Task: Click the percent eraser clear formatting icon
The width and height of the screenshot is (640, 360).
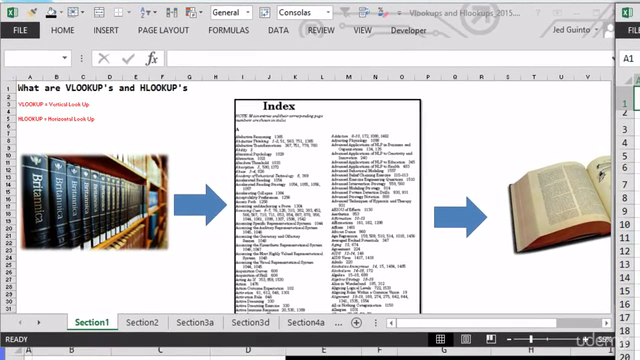Action: point(383,12)
